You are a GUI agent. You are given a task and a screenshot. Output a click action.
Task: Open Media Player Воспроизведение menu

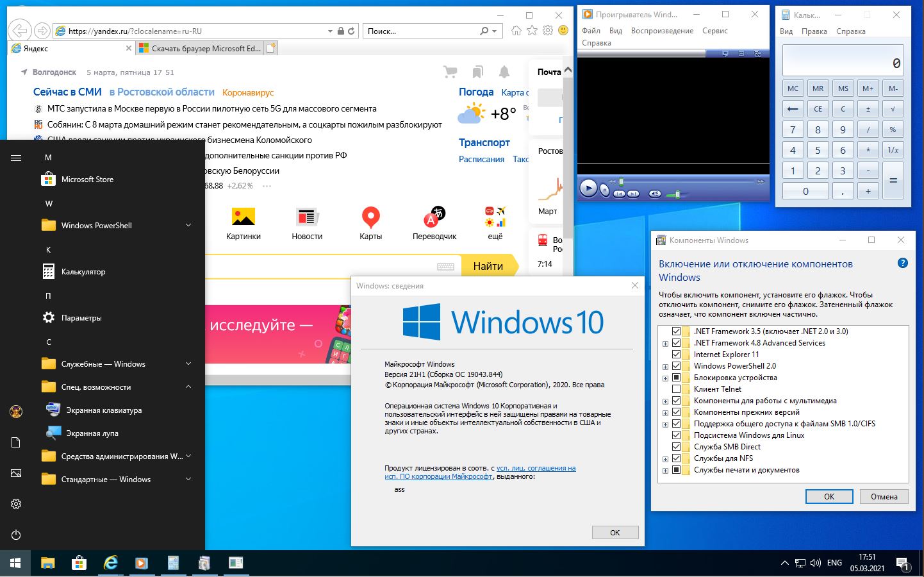(x=662, y=31)
